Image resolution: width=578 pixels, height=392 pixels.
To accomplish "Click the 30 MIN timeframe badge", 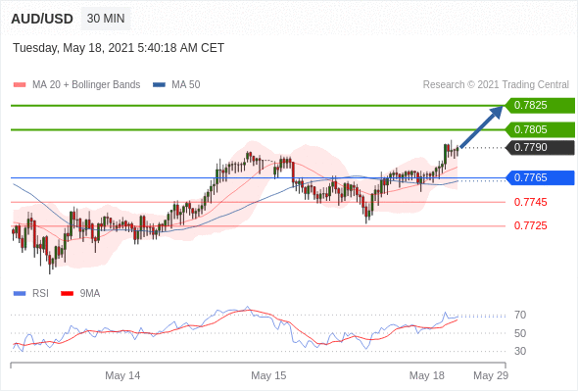I will (x=106, y=19).
